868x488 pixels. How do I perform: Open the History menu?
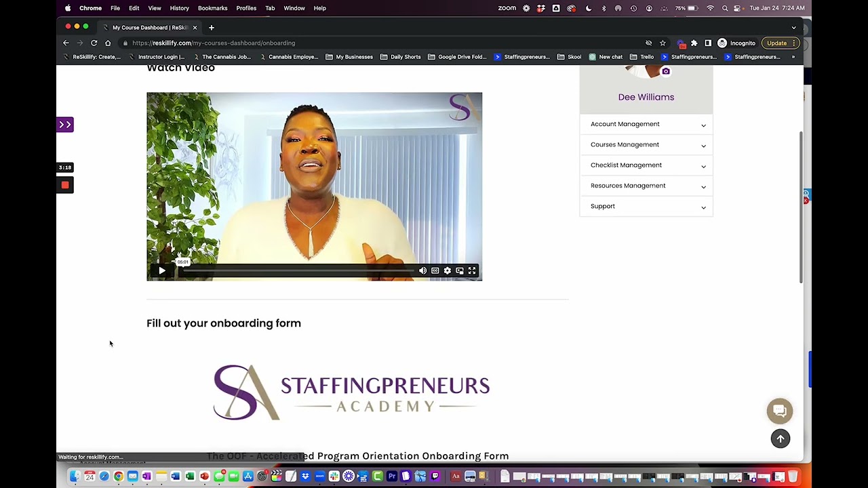tap(180, 8)
